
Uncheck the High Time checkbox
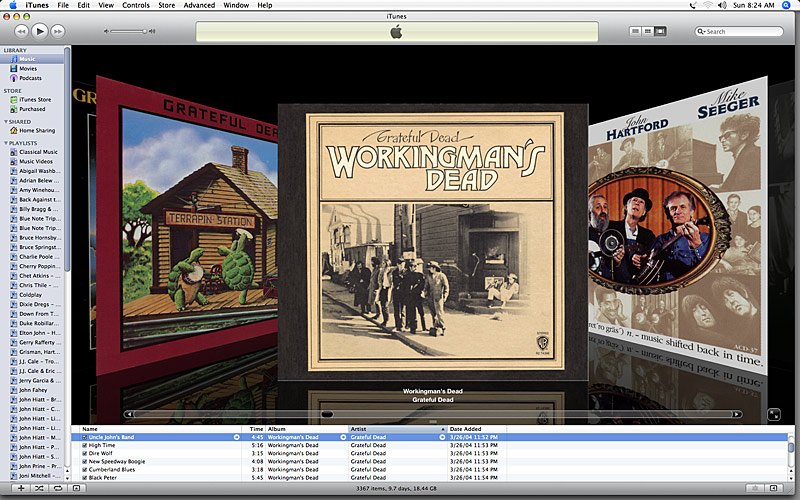click(85, 445)
